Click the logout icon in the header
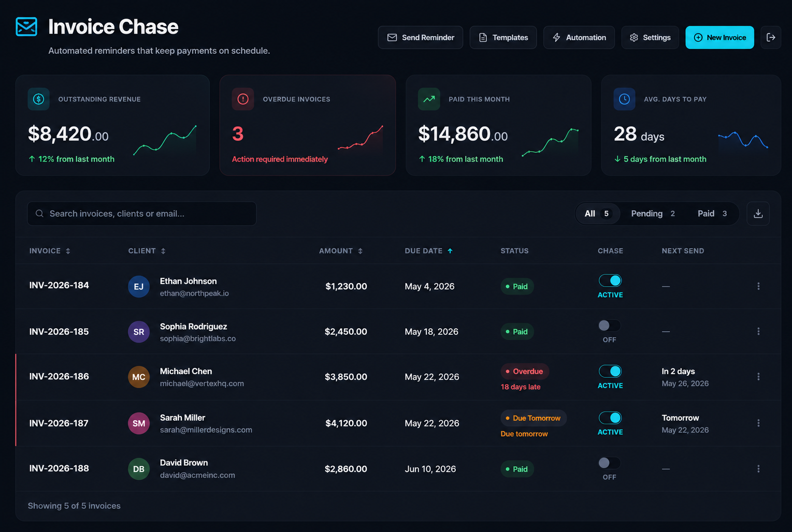This screenshot has height=532, width=792. click(771, 37)
